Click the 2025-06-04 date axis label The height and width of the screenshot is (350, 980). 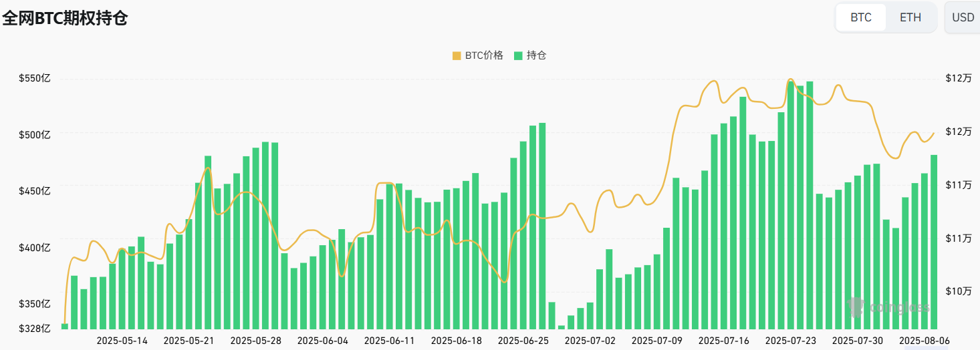[x=323, y=341]
